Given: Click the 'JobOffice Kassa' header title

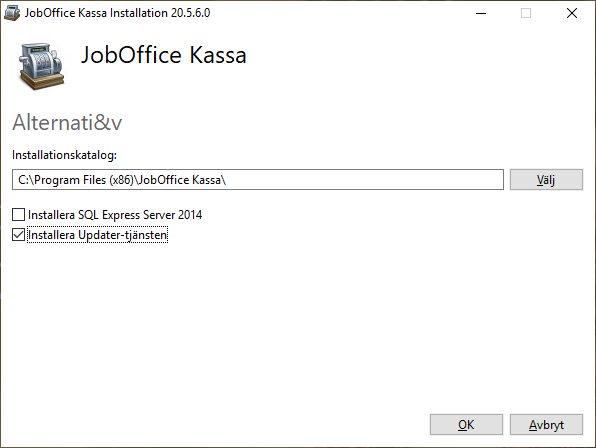Looking at the screenshot, I should tap(163, 55).
